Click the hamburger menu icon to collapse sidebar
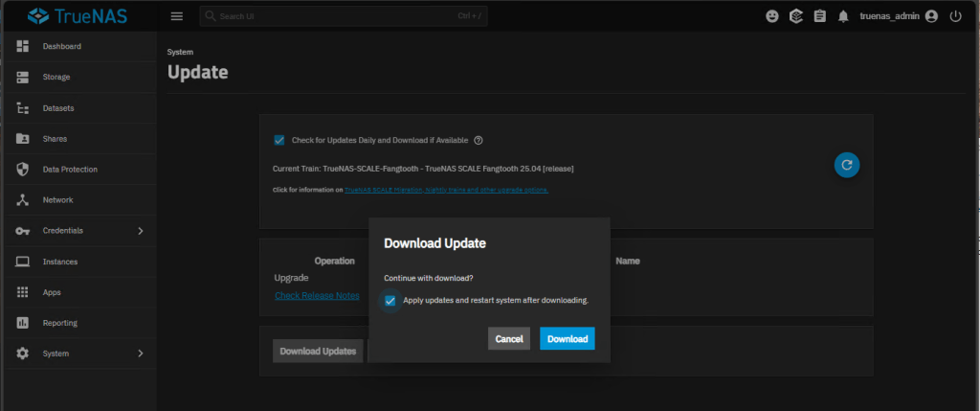 [x=176, y=16]
